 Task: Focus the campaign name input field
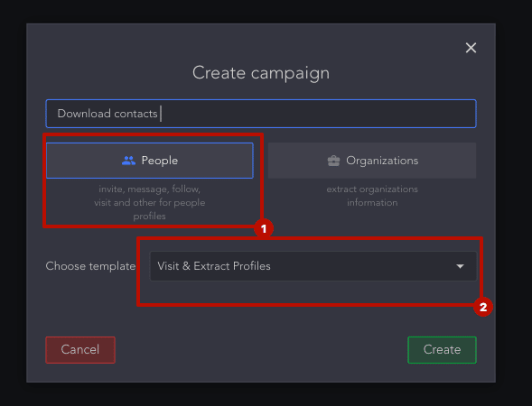(261, 114)
